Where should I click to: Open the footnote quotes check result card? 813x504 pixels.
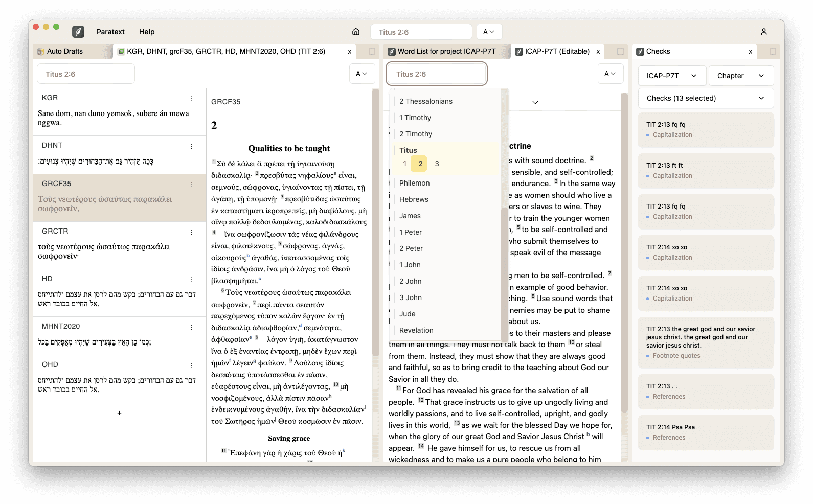[x=706, y=342]
